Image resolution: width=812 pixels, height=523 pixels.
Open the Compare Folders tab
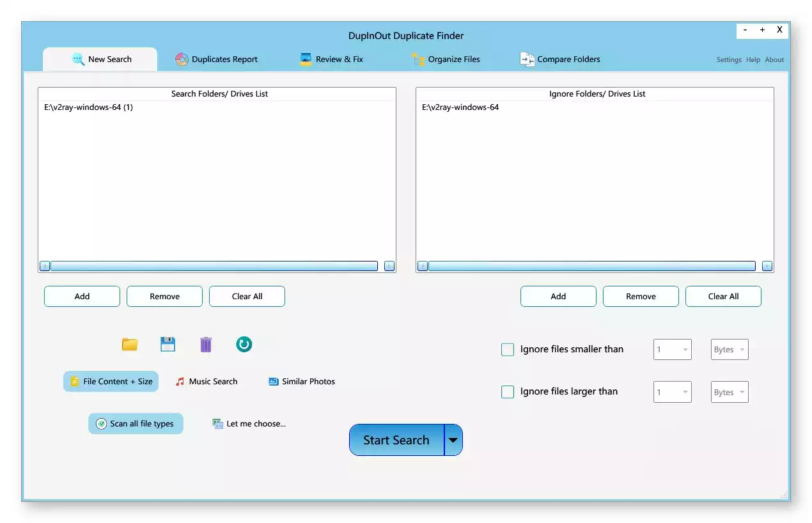[560, 59]
